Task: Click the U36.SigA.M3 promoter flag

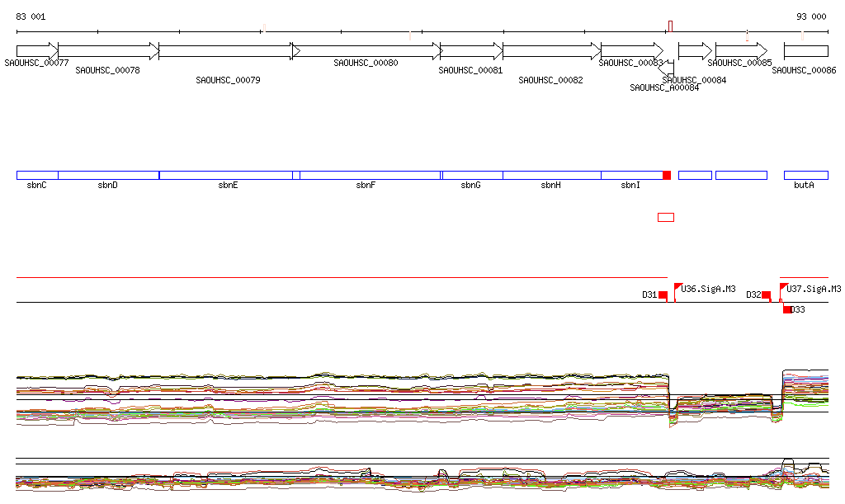Action: (678, 288)
